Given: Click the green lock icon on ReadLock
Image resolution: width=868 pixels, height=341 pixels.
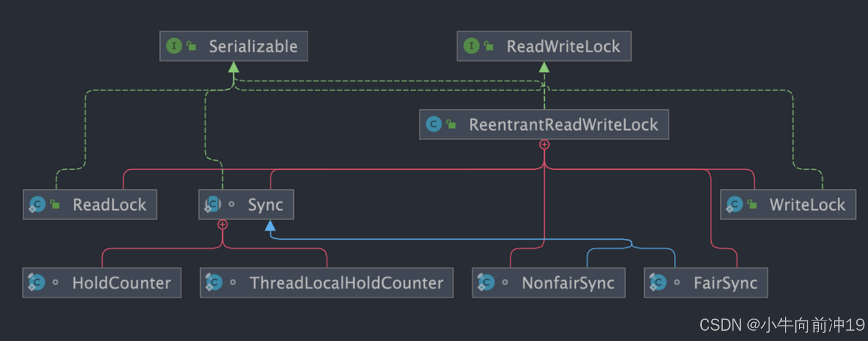Looking at the screenshot, I should pos(55,204).
